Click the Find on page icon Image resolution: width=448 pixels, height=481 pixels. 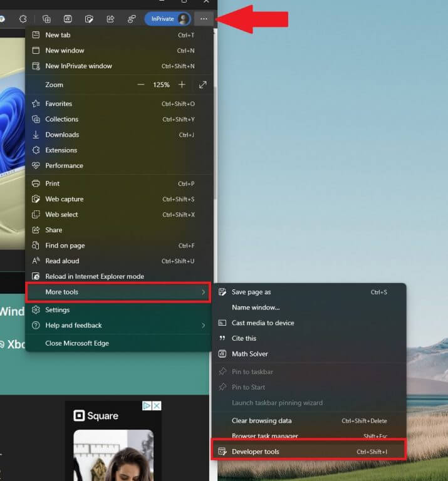coord(36,246)
